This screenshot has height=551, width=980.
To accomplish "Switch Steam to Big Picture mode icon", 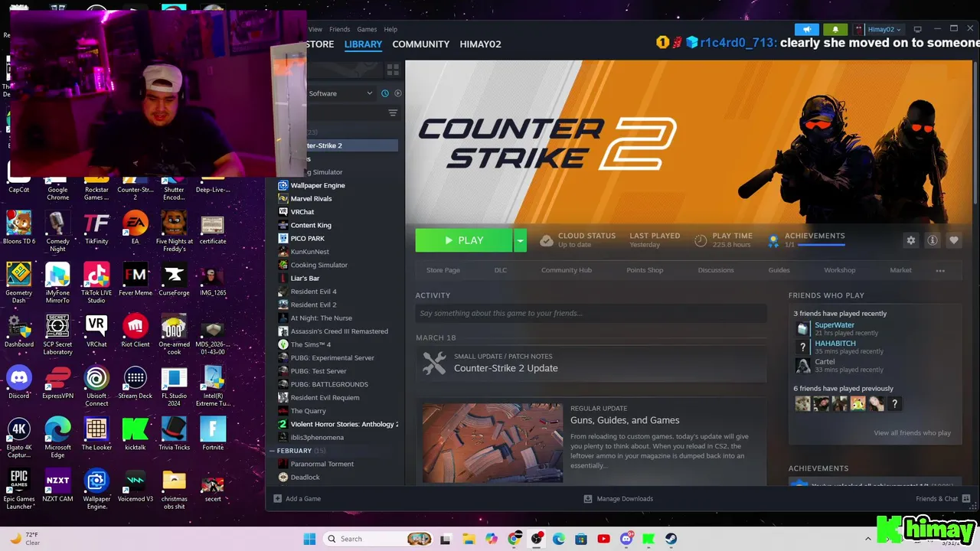I will click(918, 29).
